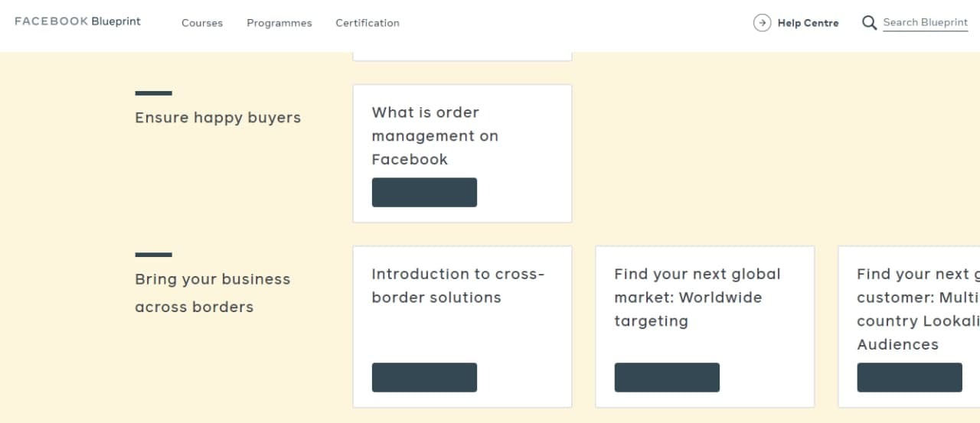Click the search magnifier icon
Screen dimensions: 980x423
(869, 23)
